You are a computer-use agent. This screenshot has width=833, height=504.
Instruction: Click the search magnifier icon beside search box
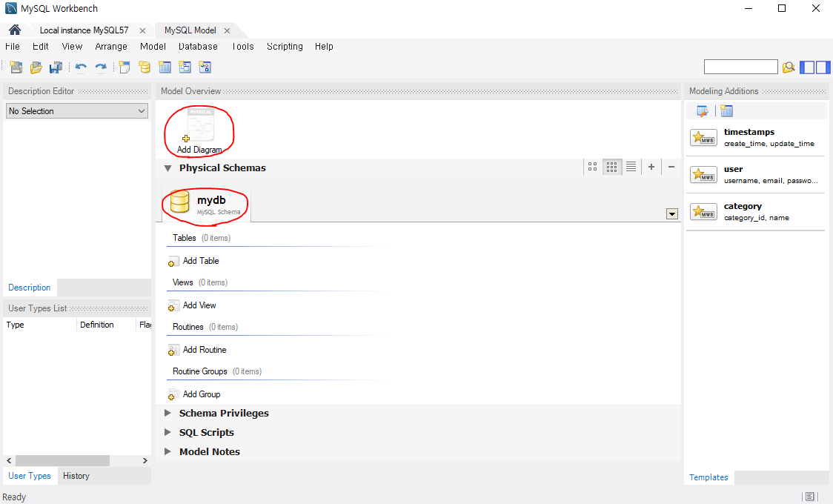coord(789,67)
